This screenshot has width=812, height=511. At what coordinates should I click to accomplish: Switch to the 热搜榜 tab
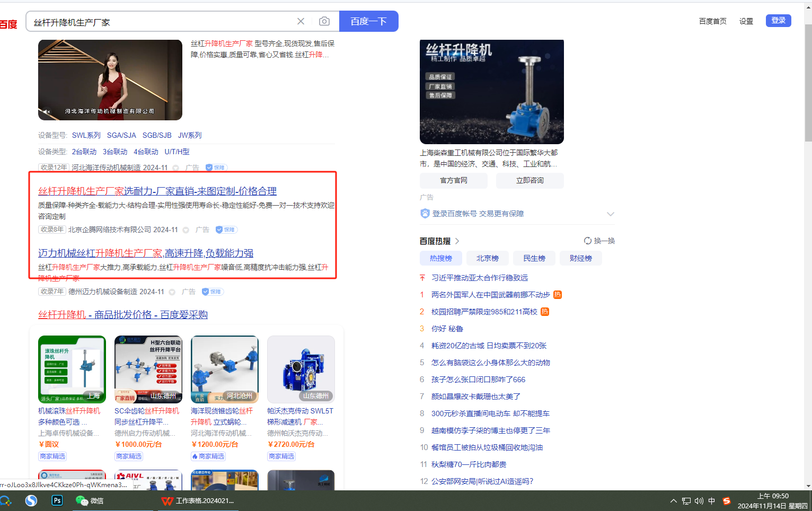click(441, 258)
